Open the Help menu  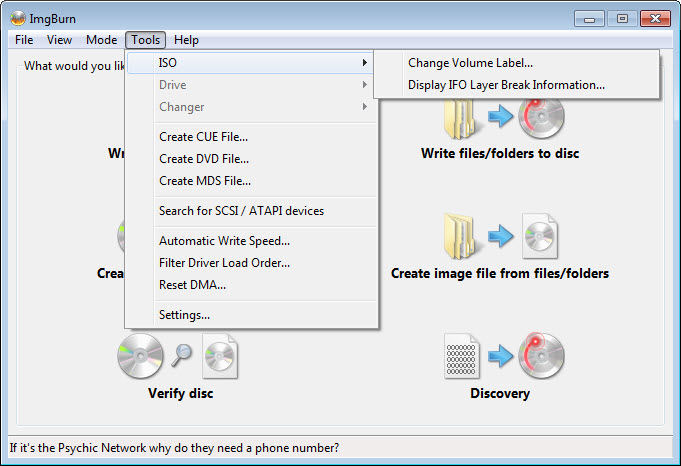coord(186,40)
